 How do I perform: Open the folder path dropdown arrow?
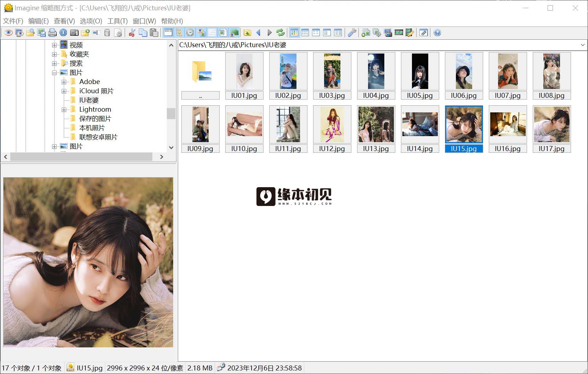[x=583, y=45]
